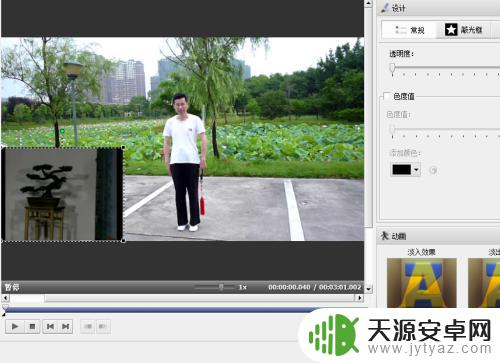Click the 暂停 status text

[12, 287]
